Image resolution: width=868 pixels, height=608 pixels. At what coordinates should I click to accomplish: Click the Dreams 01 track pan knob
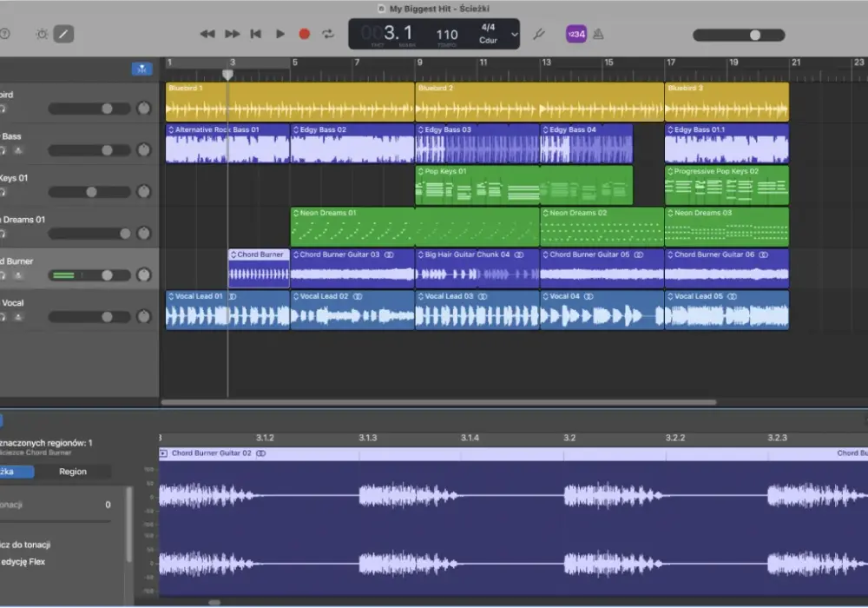point(144,233)
